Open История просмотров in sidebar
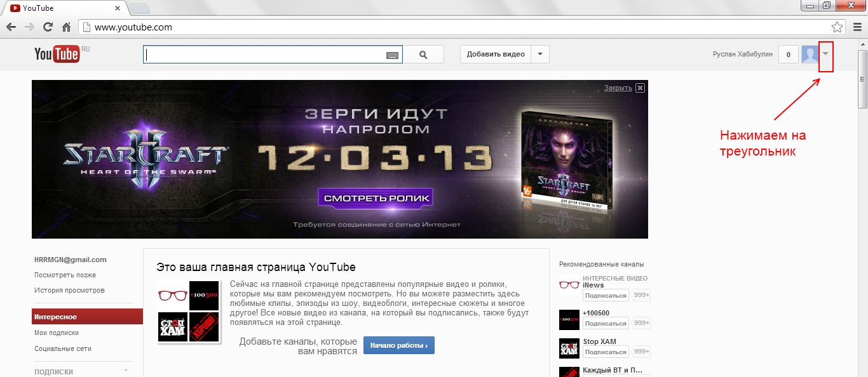The width and height of the screenshot is (868, 377). point(69,290)
